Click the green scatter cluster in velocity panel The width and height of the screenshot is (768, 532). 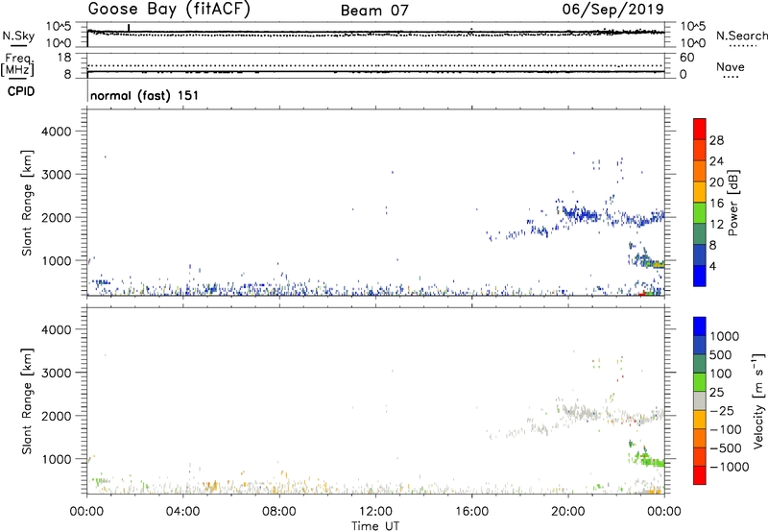[645, 456]
